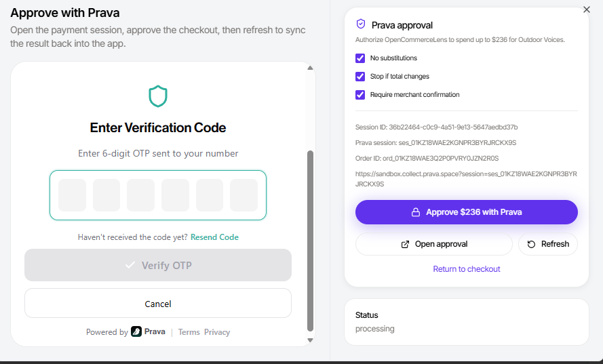
Task: Click the external link icon on Open approval
Action: click(x=405, y=244)
